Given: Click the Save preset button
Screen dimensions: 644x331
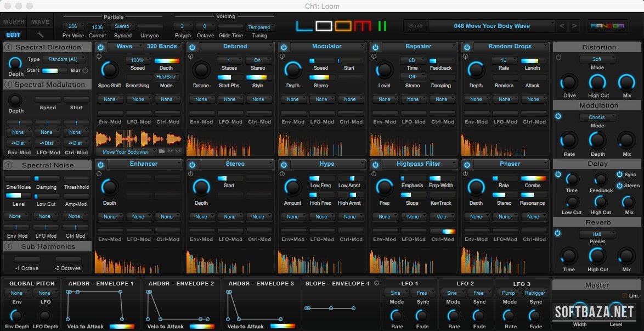Looking at the screenshot, I should pyautogui.click(x=416, y=26).
